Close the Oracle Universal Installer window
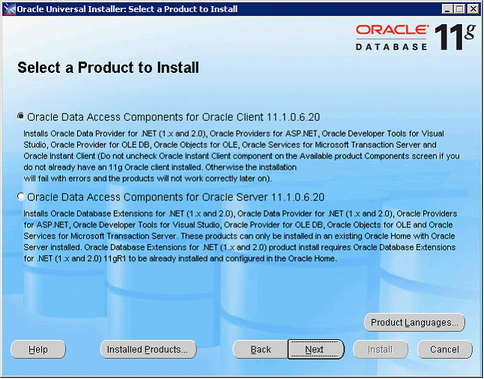484x379 pixels. point(473,9)
